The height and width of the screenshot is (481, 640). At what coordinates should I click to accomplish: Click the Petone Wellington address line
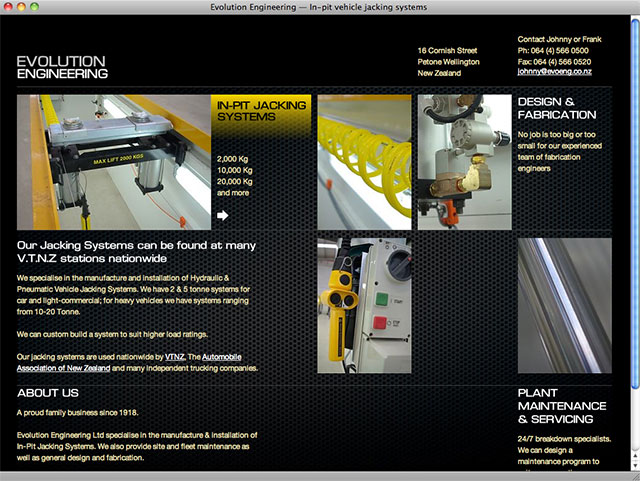point(448,62)
